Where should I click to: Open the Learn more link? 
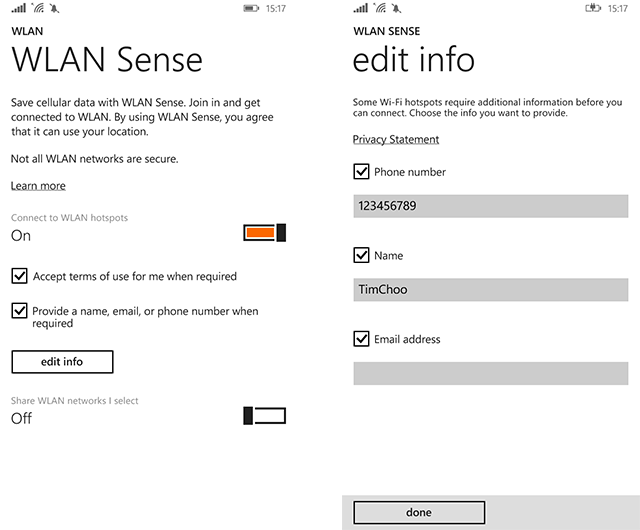[x=38, y=186]
